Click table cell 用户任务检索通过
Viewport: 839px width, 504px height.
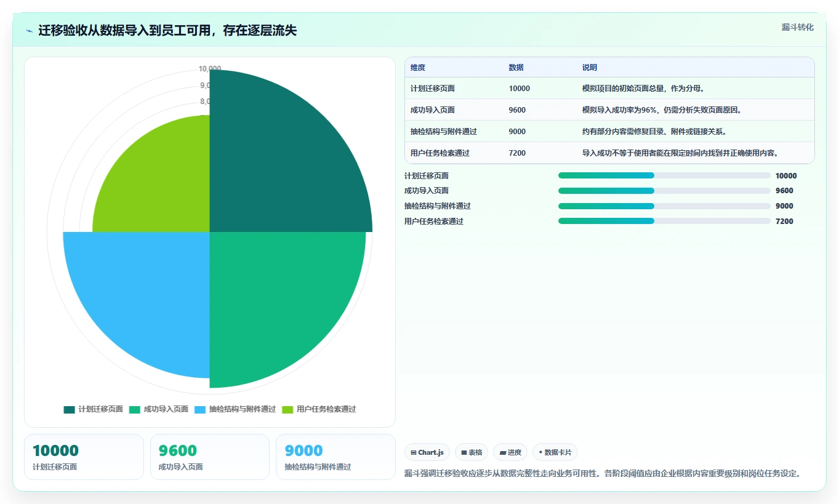440,153
